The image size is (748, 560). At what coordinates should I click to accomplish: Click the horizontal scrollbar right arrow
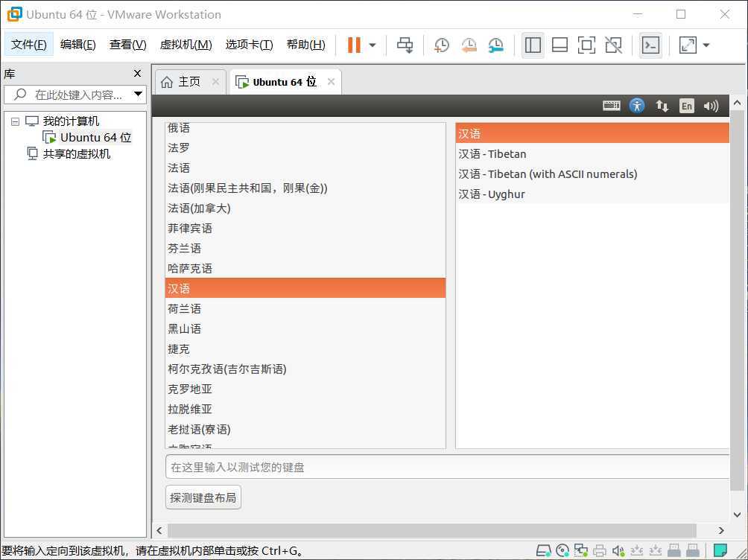721,530
